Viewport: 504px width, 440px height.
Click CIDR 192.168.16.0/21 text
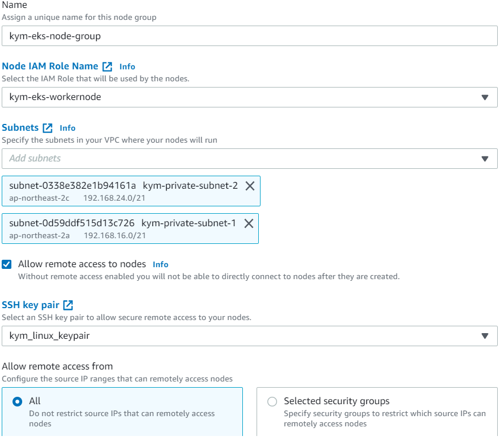tap(115, 236)
